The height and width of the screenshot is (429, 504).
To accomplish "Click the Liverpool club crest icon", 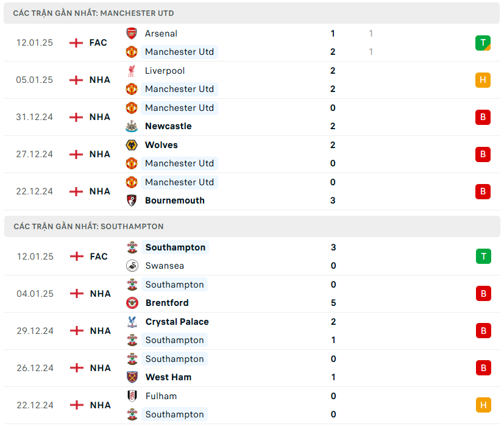I will [x=132, y=71].
